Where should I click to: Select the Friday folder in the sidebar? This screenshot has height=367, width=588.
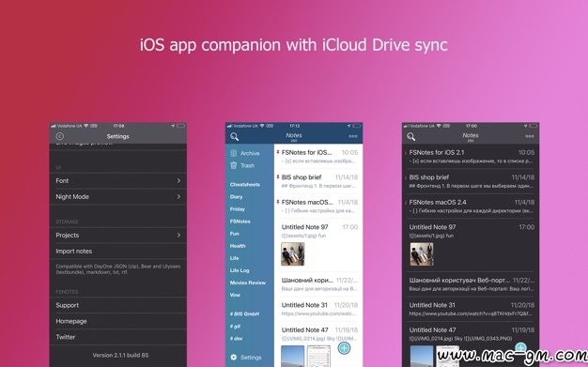coord(238,209)
